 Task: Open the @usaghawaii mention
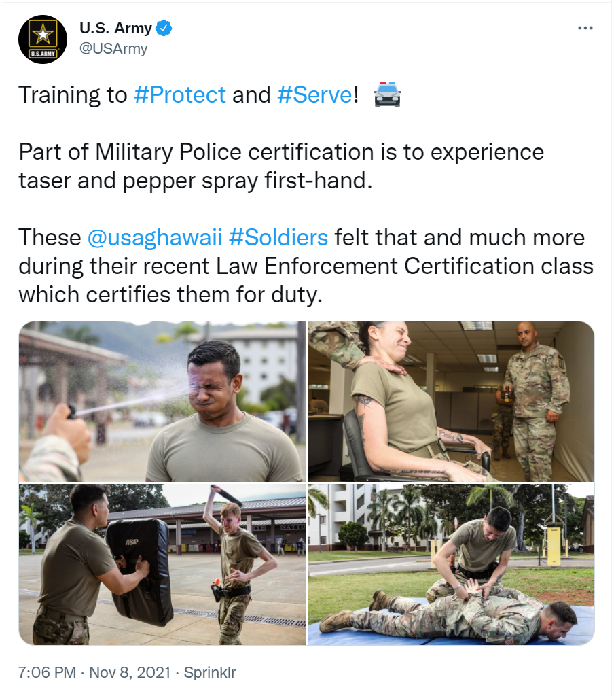pyautogui.click(x=154, y=238)
